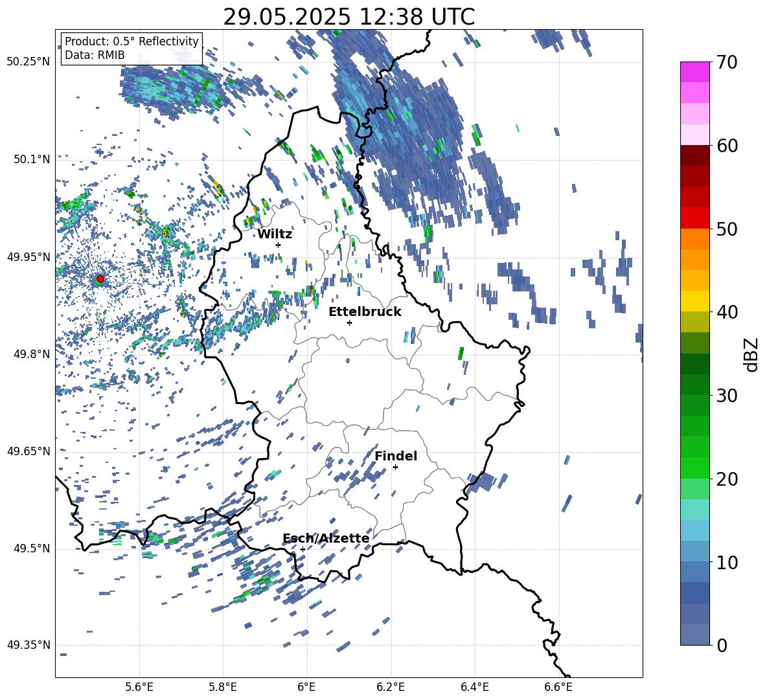Image resolution: width=767 pixels, height=700 pixels.
Task: Click the Wiltz city label
Action: [x=275, y=234]
